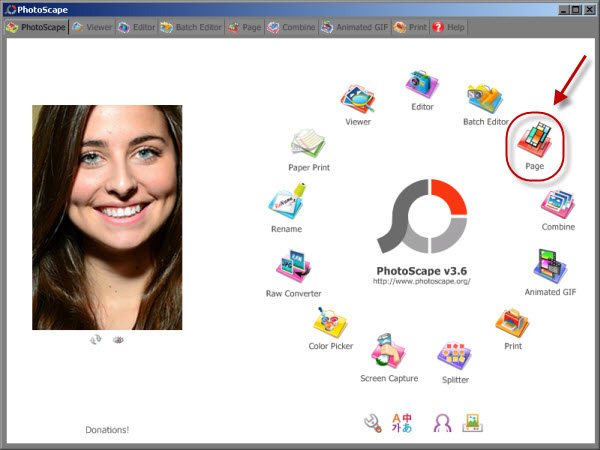The width and height of the screenshot is (600, 450).
Task: Click the picture frame icon
Action: (473, 423)
